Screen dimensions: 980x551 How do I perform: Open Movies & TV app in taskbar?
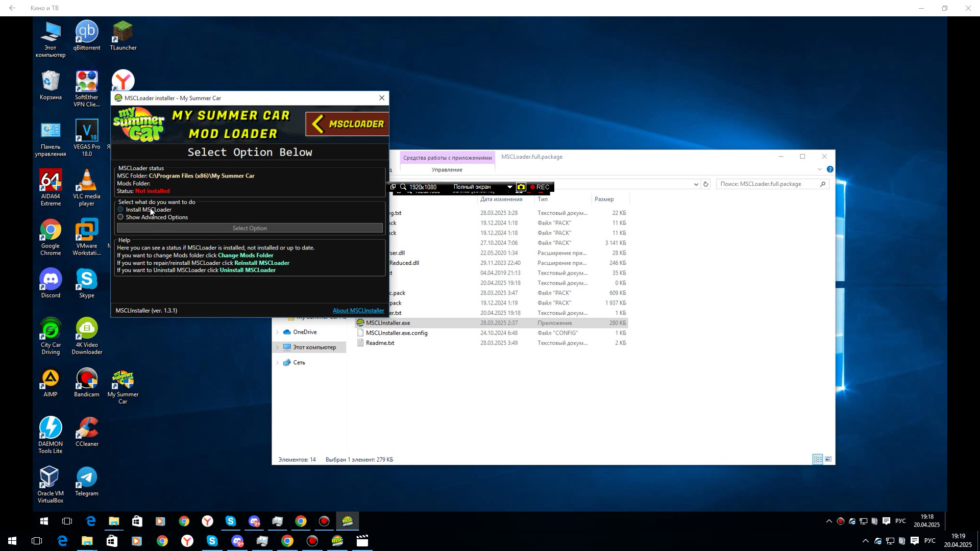point(362,541)
